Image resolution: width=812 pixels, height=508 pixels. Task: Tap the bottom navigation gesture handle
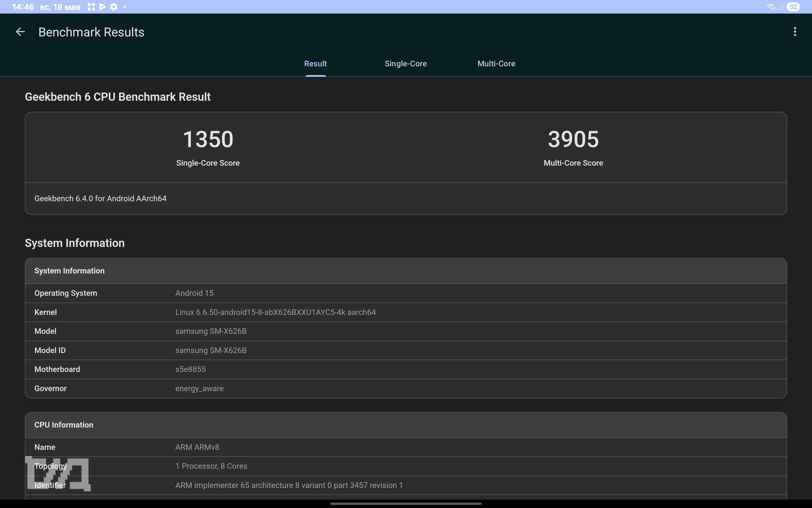[406, 504]
